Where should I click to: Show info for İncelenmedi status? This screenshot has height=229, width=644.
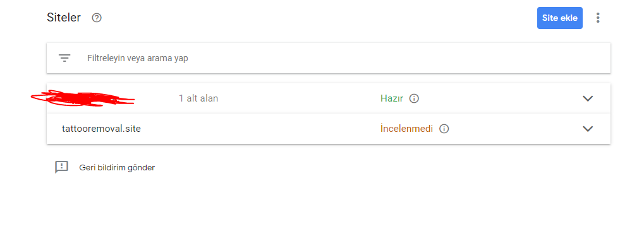pos(444,129)
